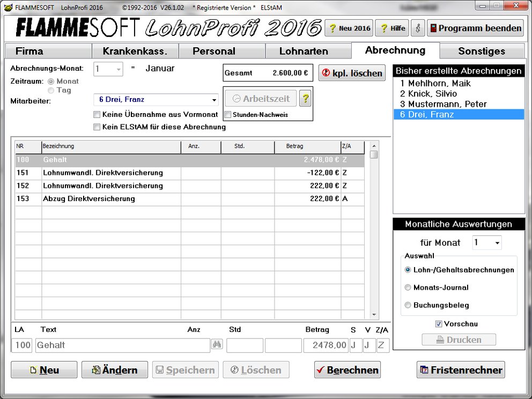
Task: Open the Sonstiges tab
Action: (x=482, y=51)
